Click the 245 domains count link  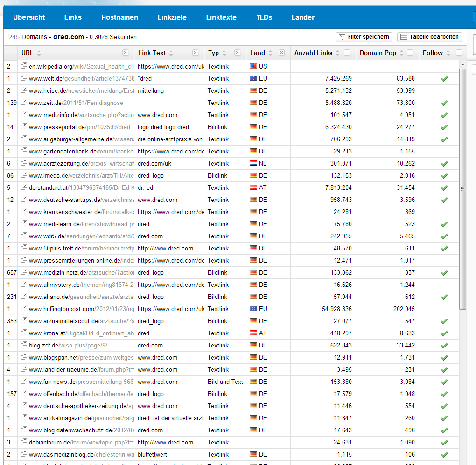14,37
